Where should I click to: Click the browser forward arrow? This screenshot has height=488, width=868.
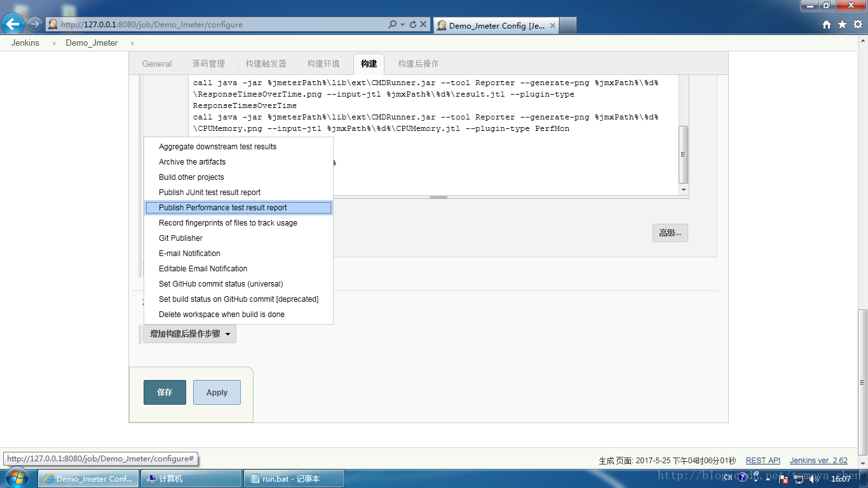click(x=34, y=25)
